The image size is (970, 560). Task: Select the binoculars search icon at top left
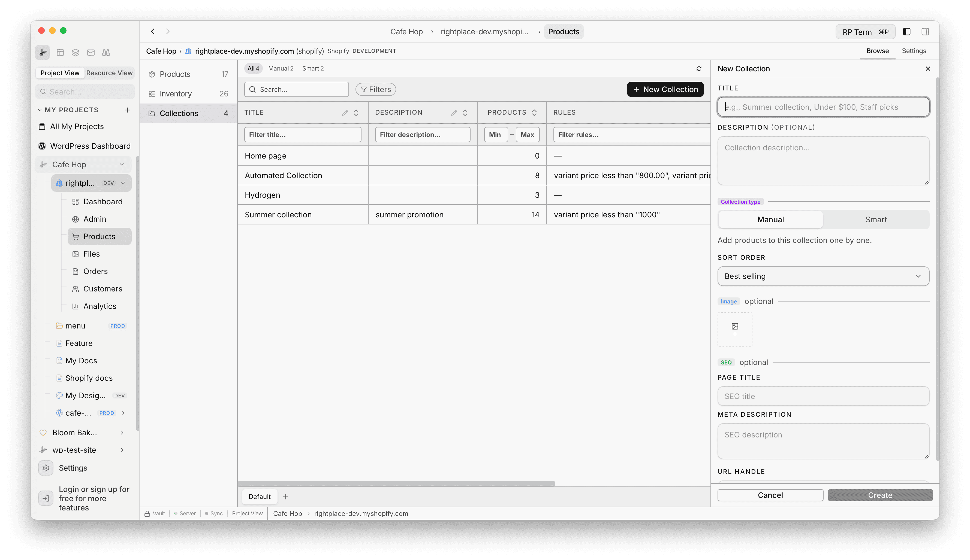(106, 52)
